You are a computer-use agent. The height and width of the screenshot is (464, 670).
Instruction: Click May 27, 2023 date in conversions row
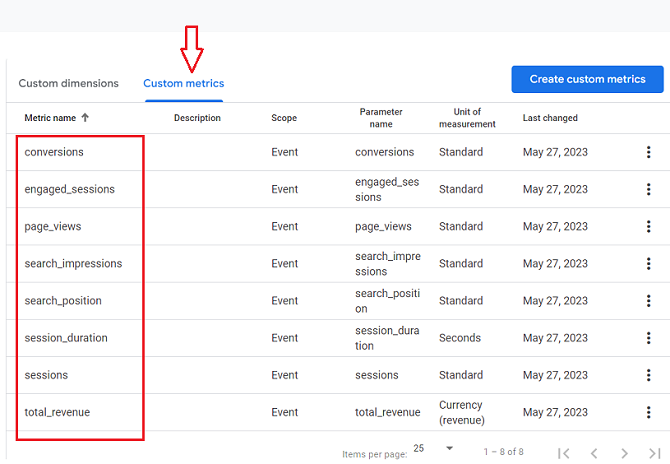tap(555, 152)
